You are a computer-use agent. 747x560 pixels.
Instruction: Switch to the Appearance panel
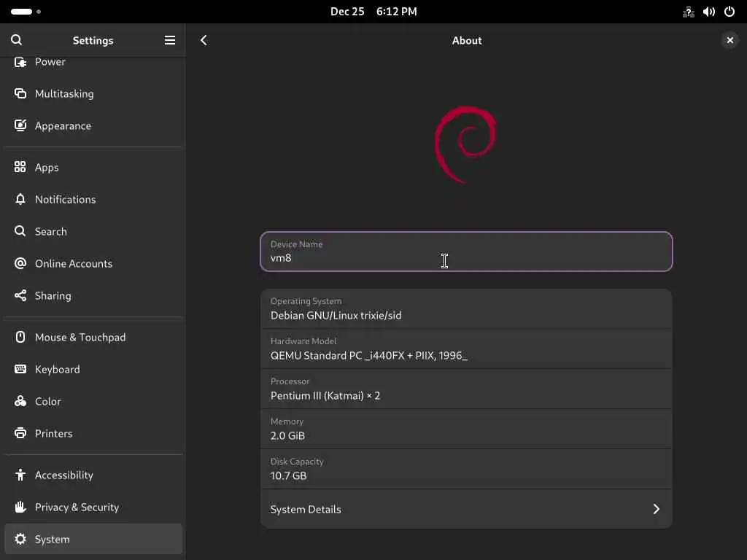tap(93, 125)
